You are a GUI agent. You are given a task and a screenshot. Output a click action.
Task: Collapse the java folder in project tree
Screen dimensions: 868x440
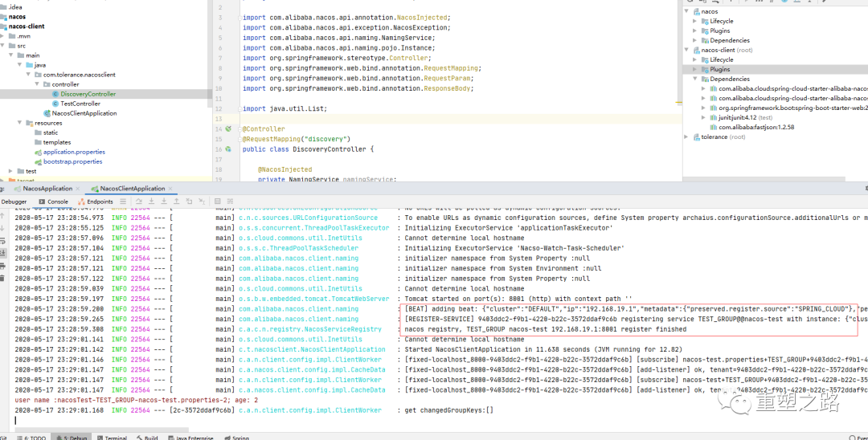tap(19, 65)
